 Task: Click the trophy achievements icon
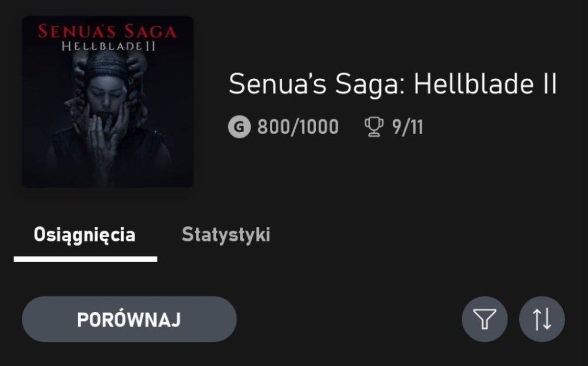[374, 126]
